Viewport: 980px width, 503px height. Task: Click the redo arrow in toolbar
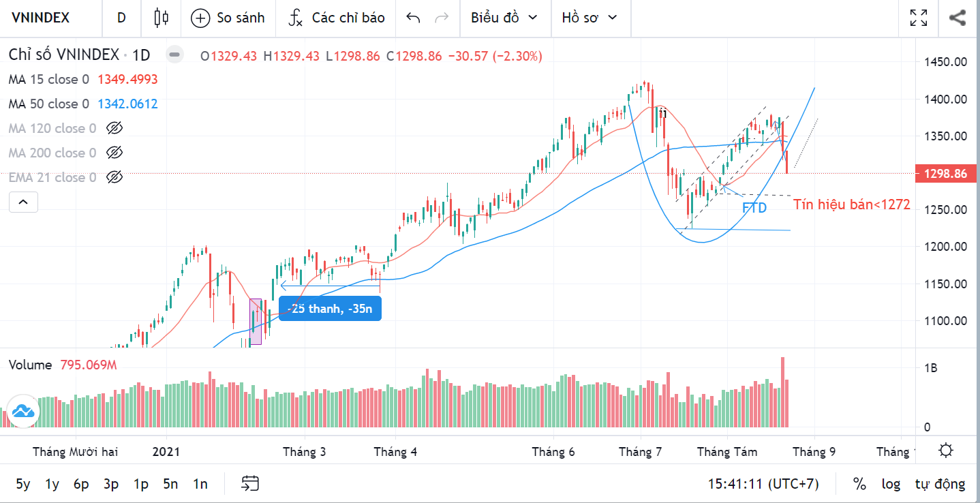pyautogui.click(x=442, y=18)
